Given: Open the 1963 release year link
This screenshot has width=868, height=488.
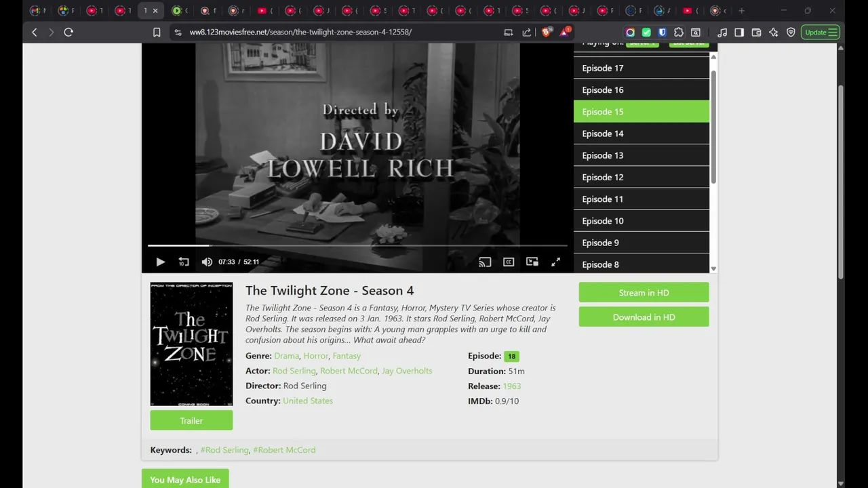Looking at the screenshot, I should tap(512, 386).
